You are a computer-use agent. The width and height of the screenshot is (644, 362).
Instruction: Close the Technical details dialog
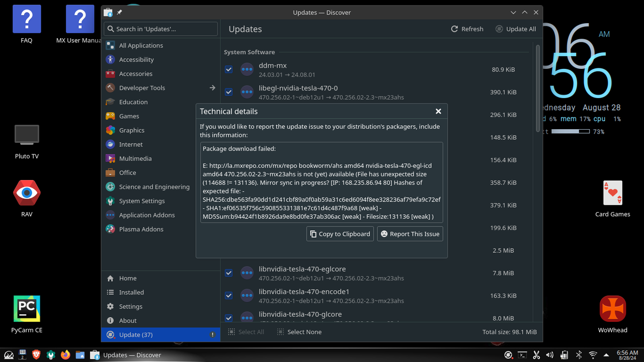click(438, 111)
